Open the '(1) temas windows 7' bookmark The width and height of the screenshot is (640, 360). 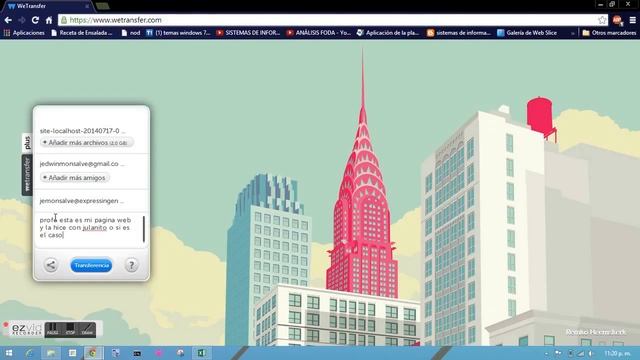[x=178, y=33]
